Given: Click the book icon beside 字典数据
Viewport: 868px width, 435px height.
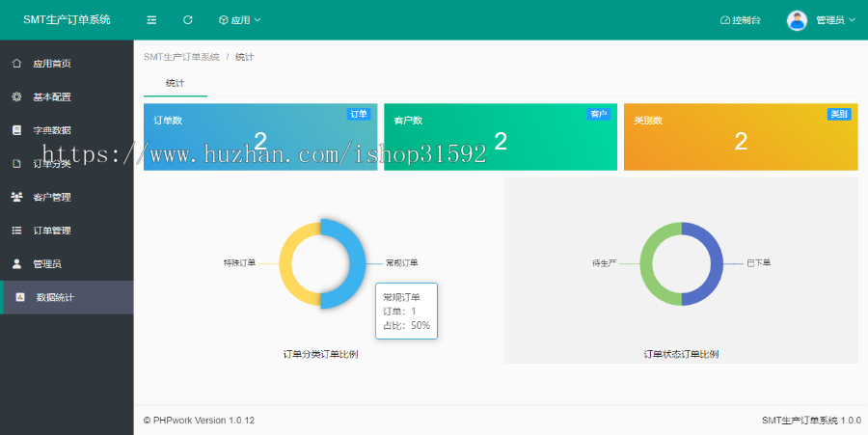Looking at the screenshot, I should point(16,130).
